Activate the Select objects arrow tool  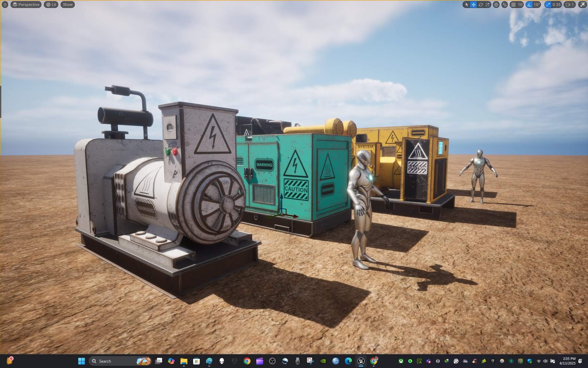[x=467, y=4]
